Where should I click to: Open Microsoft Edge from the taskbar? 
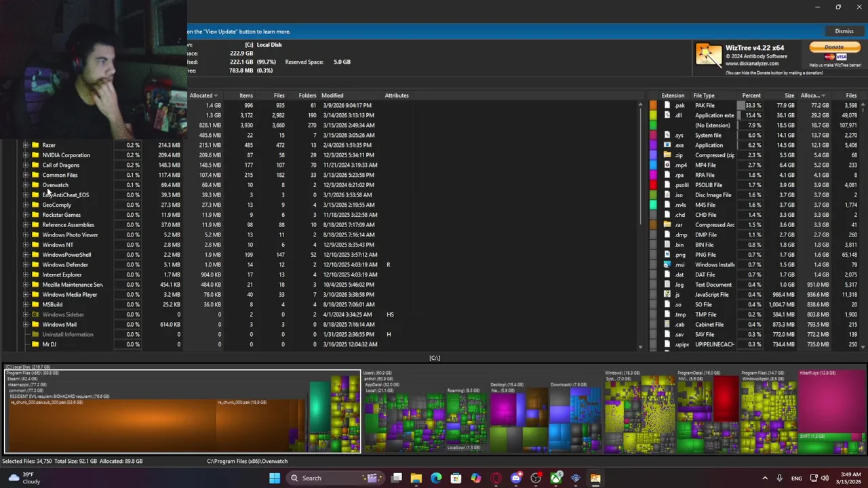pyautogui.click(x=436, y=478)
